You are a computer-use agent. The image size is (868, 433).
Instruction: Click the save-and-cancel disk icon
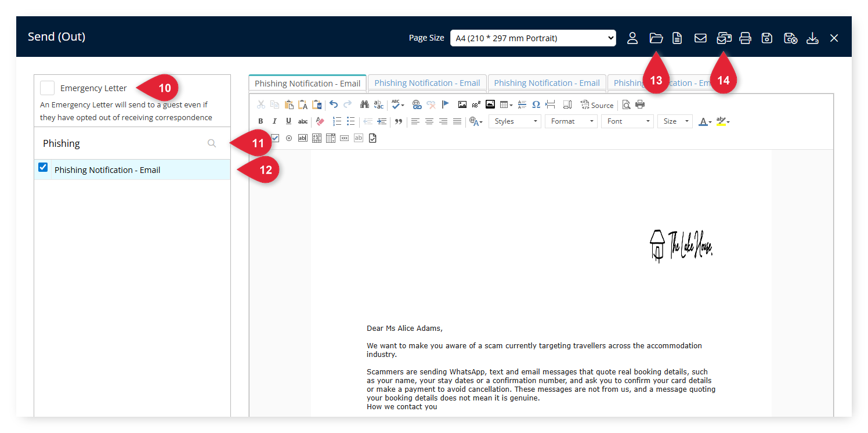tap(790, 38)
